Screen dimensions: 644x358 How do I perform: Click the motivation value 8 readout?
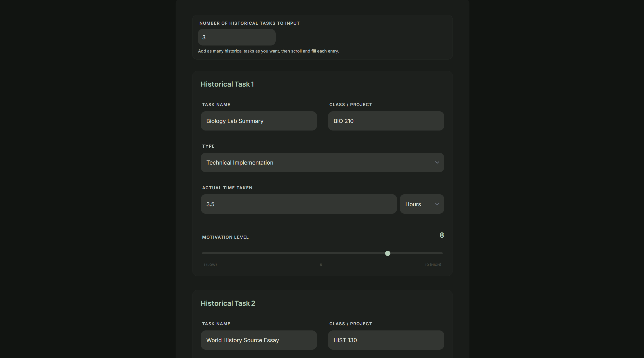click(441, 235)
